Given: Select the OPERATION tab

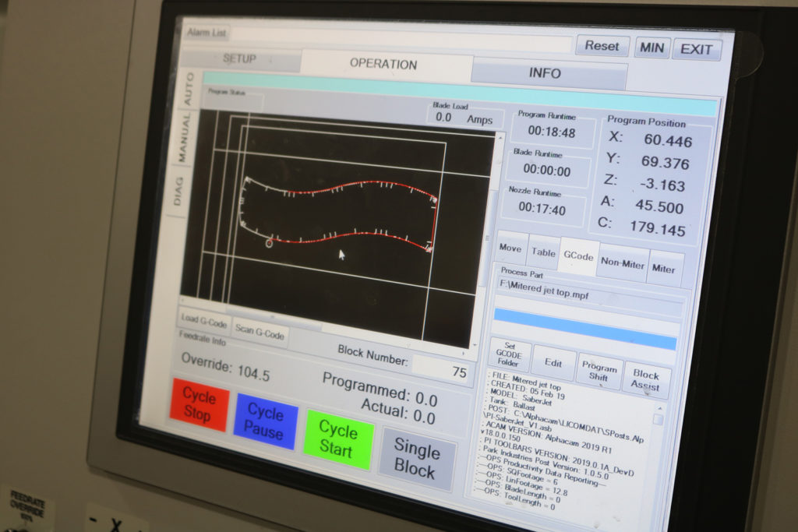Looking at the screenshot, I should 383,65.
